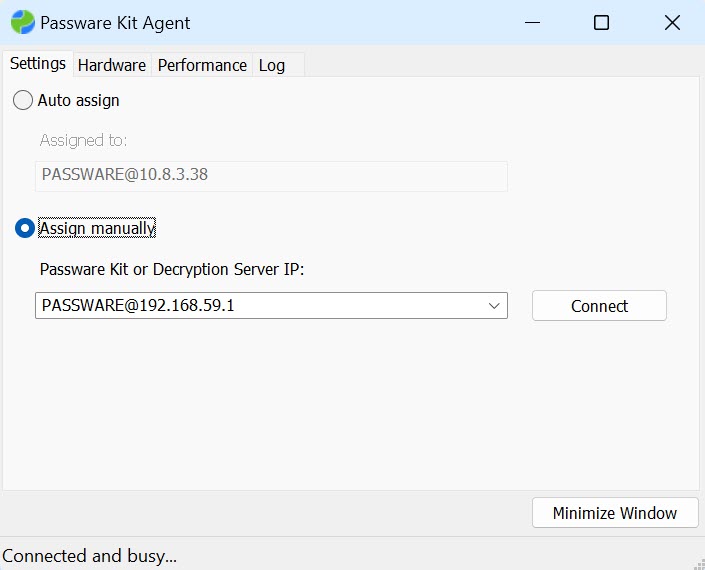Open the Hardware tab
Screen dimensions: 705x570
112,66
